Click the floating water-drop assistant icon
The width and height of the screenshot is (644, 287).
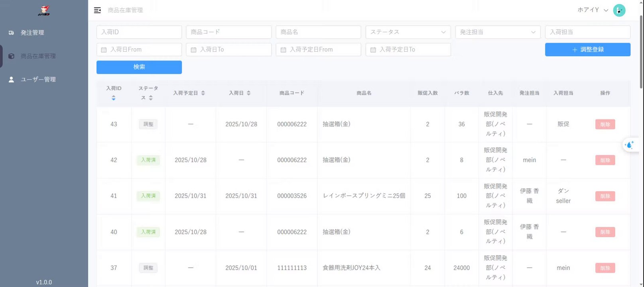(x=630, y=145)
